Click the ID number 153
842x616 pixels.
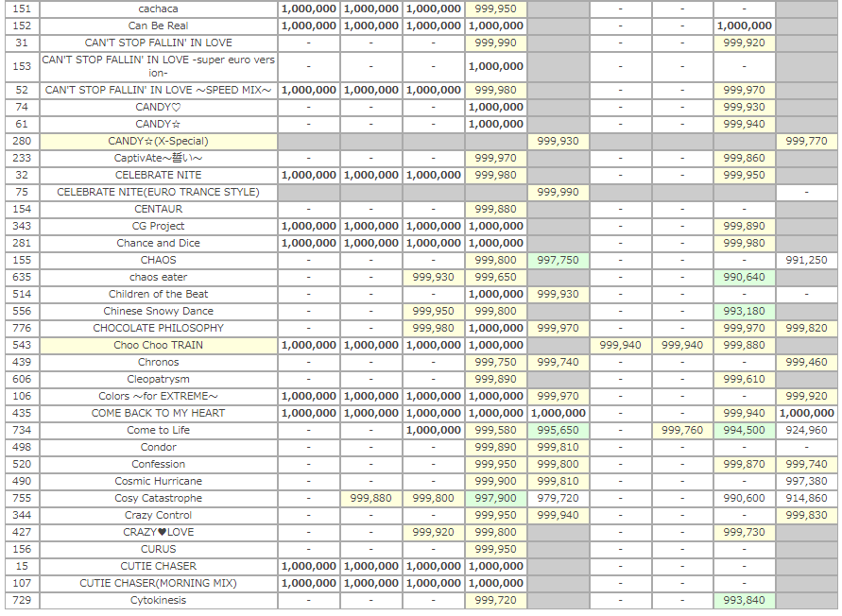[x=22, y=66]
